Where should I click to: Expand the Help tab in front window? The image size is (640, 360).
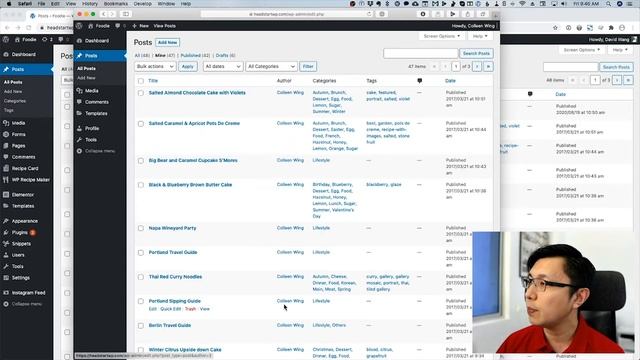pyautogui.click(x=480, y=36)
